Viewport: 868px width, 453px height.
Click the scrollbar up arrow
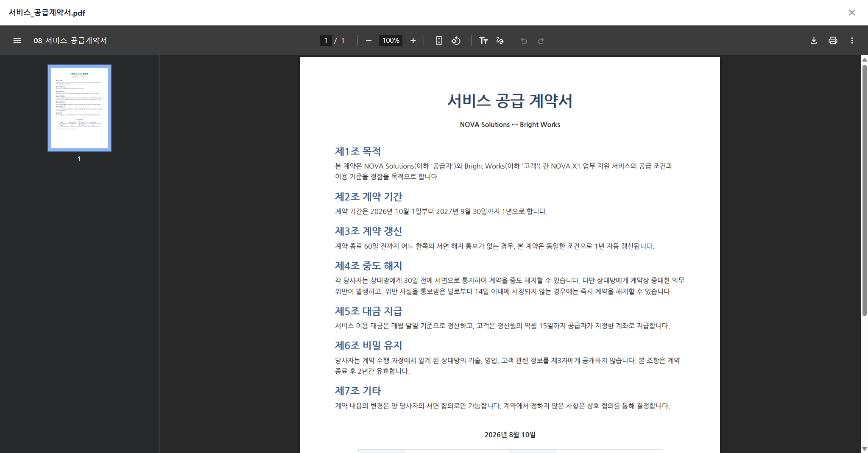point(865,60)
